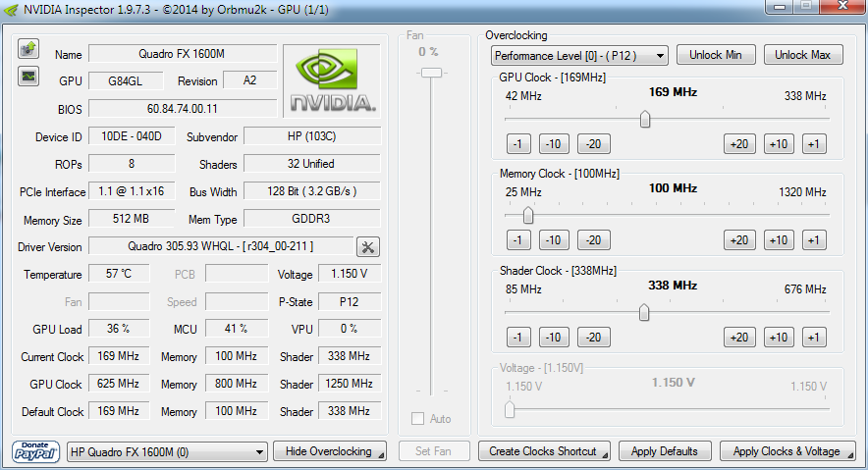The height and width of the screenshot is (470, 868).
Task: Click the GPU field G84GL
Action: [126, 80]
